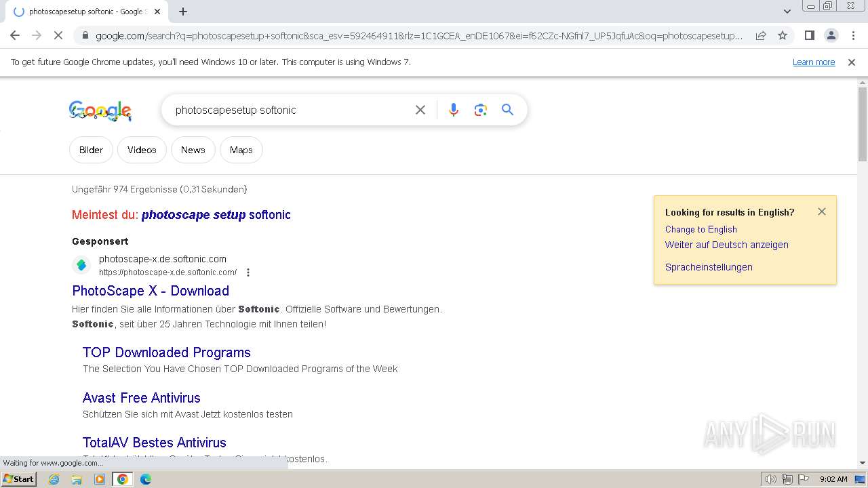Screen dimensions: 868x488
Task: View site information lock icon
Action: click(85, 35)
